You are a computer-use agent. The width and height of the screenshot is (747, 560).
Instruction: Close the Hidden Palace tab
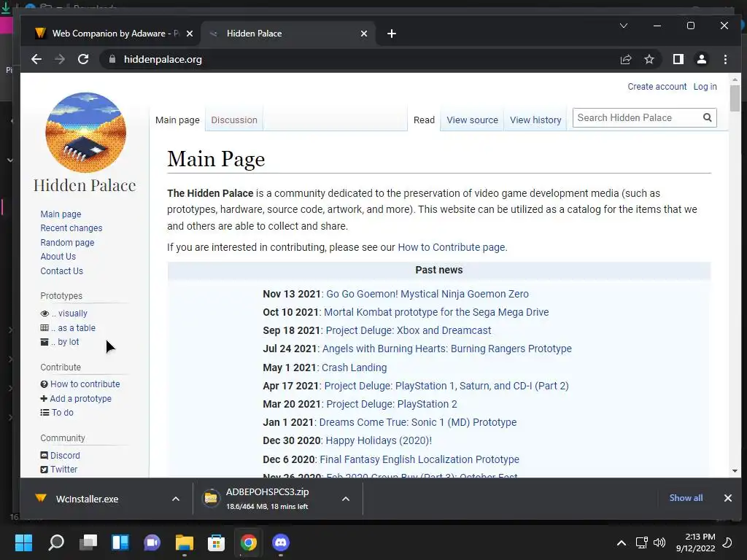click(x=364, y=34)
